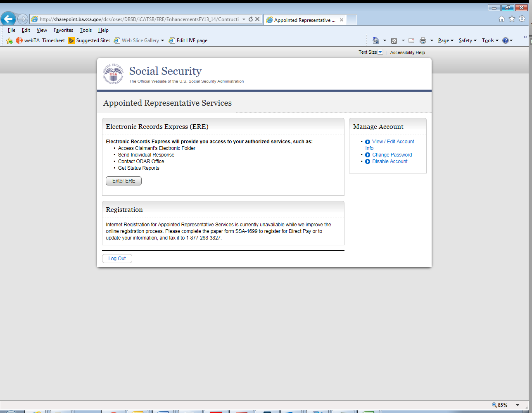
Task: Expand the command bar overflow chevron
Action: click(525, 37)
